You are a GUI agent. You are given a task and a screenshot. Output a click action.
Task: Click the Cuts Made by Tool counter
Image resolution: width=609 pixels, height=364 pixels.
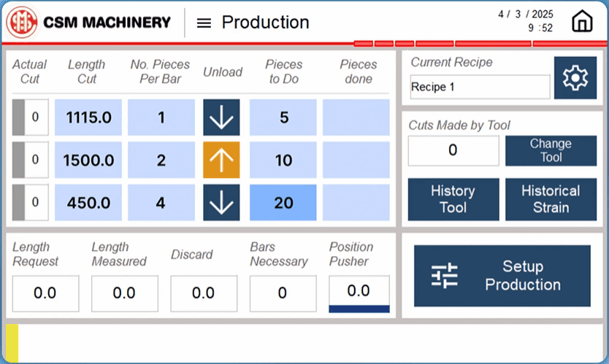[453, 150]
